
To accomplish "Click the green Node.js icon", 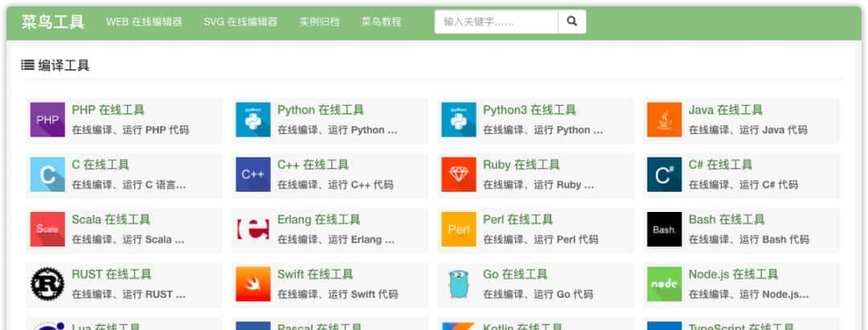I will [665, 283].
